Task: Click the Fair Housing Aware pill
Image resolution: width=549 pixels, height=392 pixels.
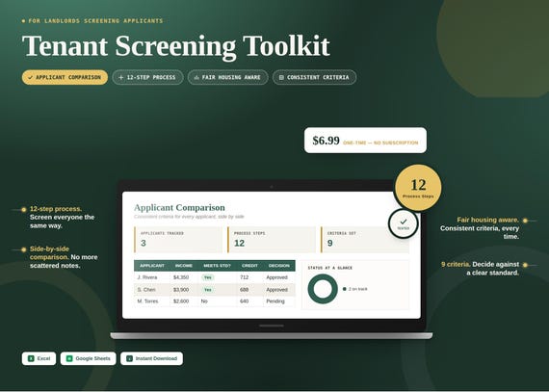Action: [227, 77]
